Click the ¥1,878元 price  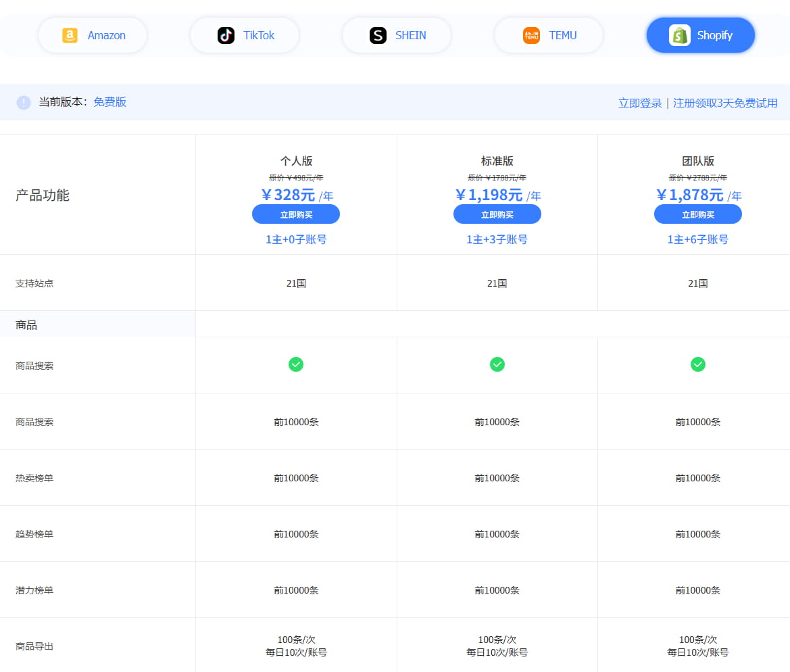tap(690, 195)
